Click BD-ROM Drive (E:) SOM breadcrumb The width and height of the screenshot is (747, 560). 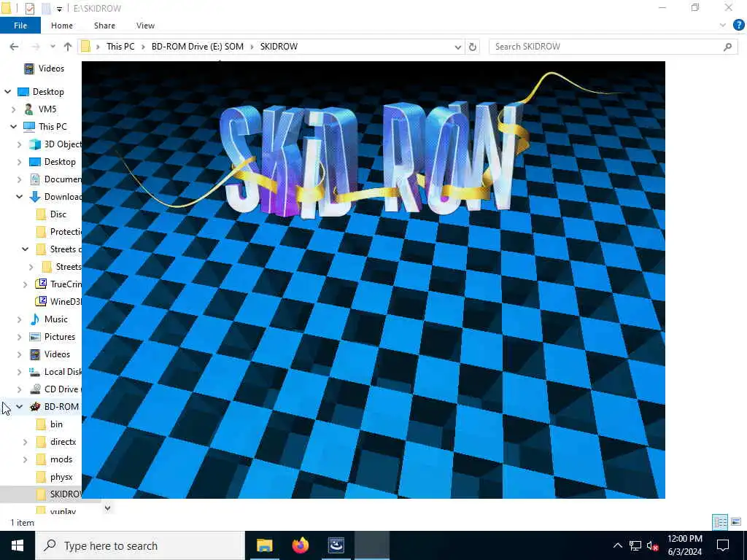[x=197, y=47]
